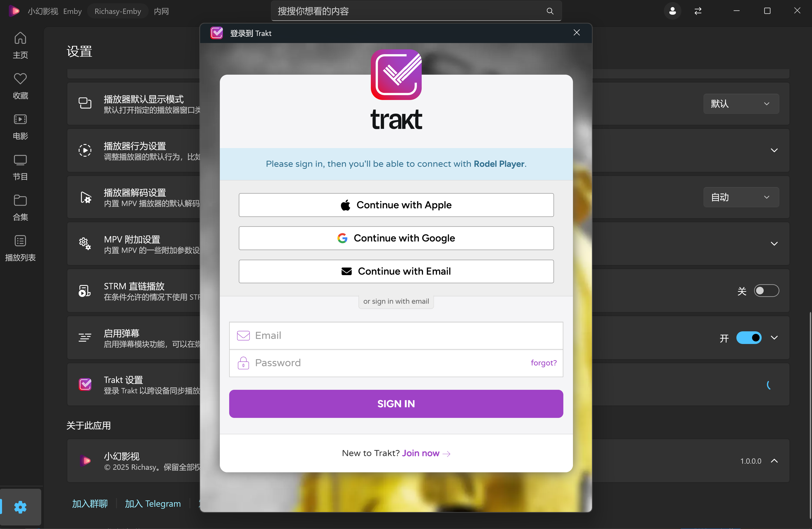Click the search magnifier icon
Image resolution: width=812 pixels, height=529 pixels.
[550, 11]
